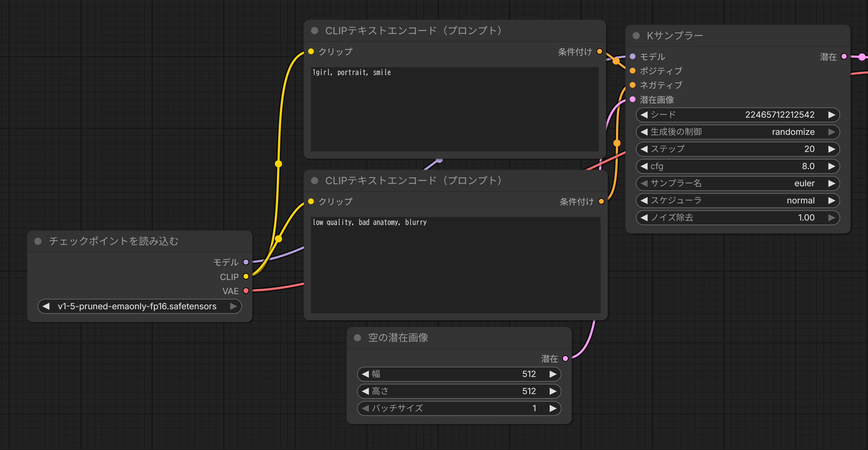Click the バッチサイズ value field
This screenshot has height=450, width=868.
[x=459, y=408]
